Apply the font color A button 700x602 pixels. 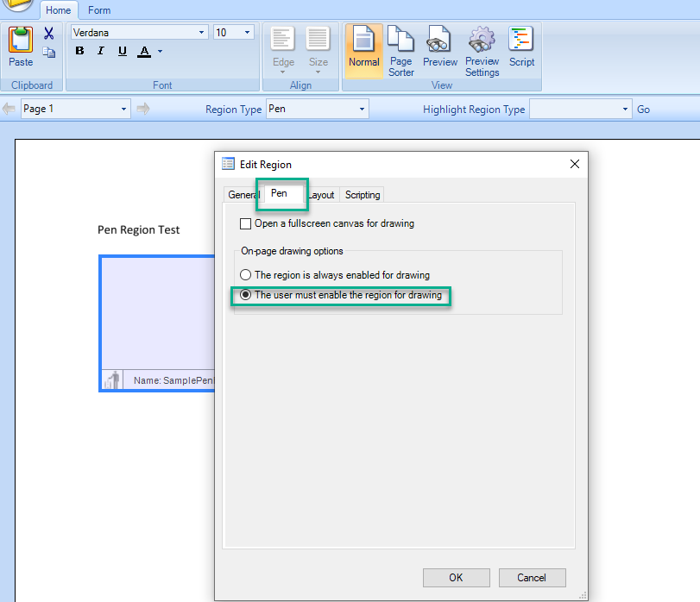[x=144, y=51]
